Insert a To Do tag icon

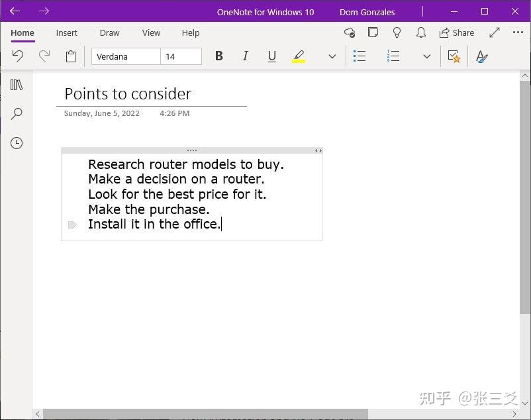(454, 56)
